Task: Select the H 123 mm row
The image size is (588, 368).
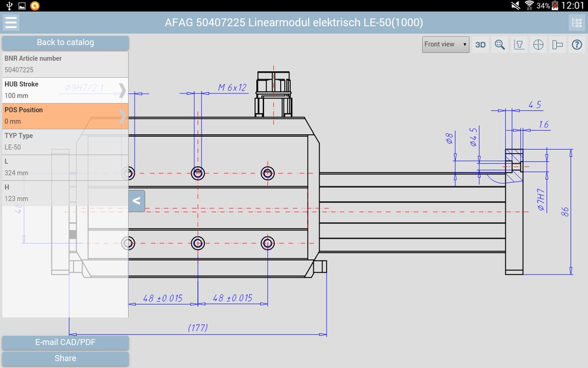Action: point(66,193)
